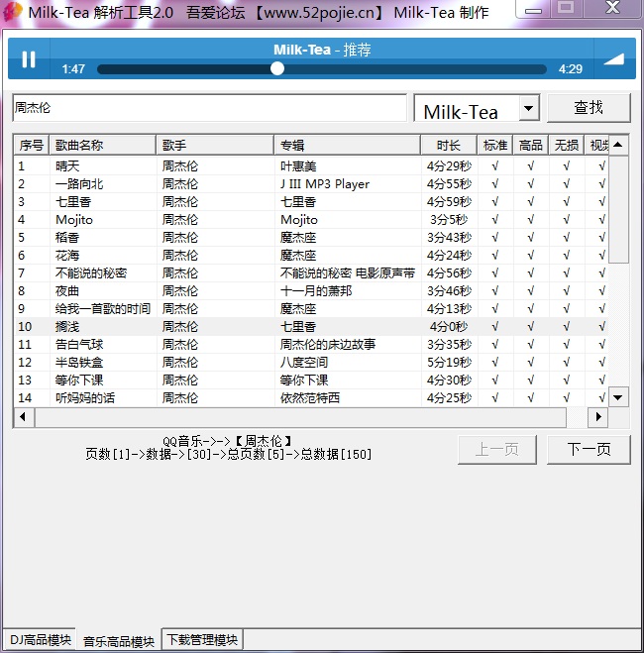Click album 依然范特西
Screen dimensions: 644x653
pyautogui.click(x=310, y=398)
